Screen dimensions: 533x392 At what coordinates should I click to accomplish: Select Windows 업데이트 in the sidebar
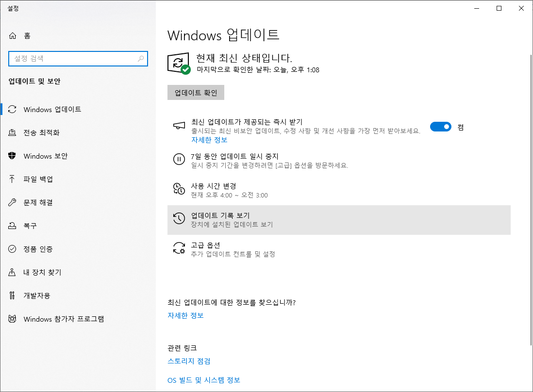(x=78, y=109)
